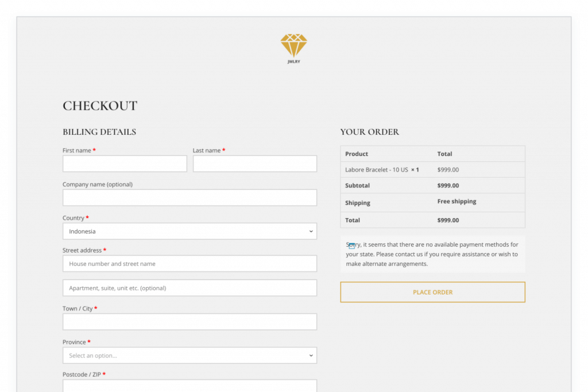Click the Total $999.00 amount in the last row

[448, 220]
